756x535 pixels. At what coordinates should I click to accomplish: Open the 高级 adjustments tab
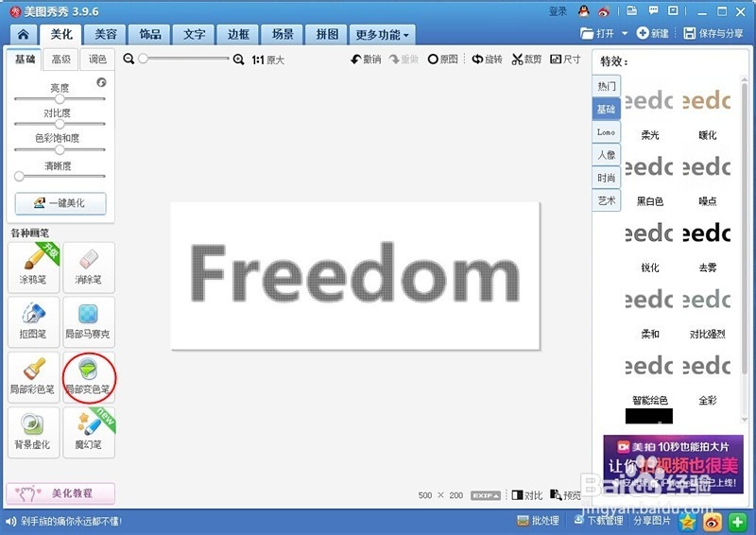61,59
